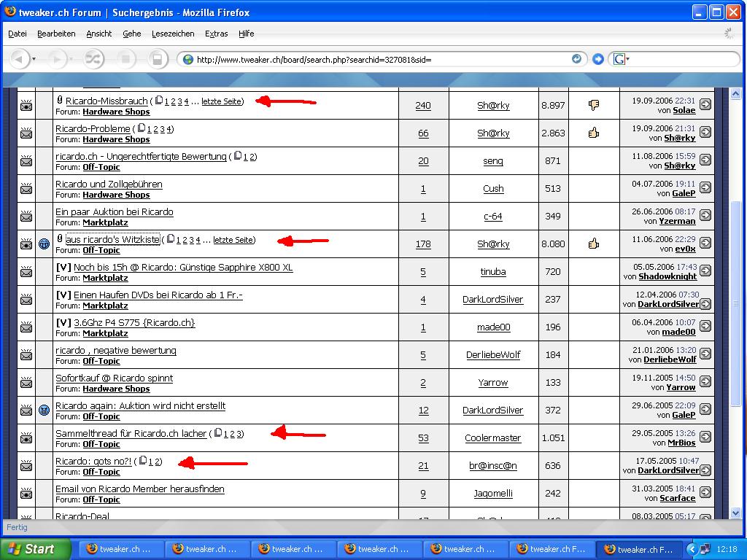Click the grayed-out Stop loading button

point(125,59)
